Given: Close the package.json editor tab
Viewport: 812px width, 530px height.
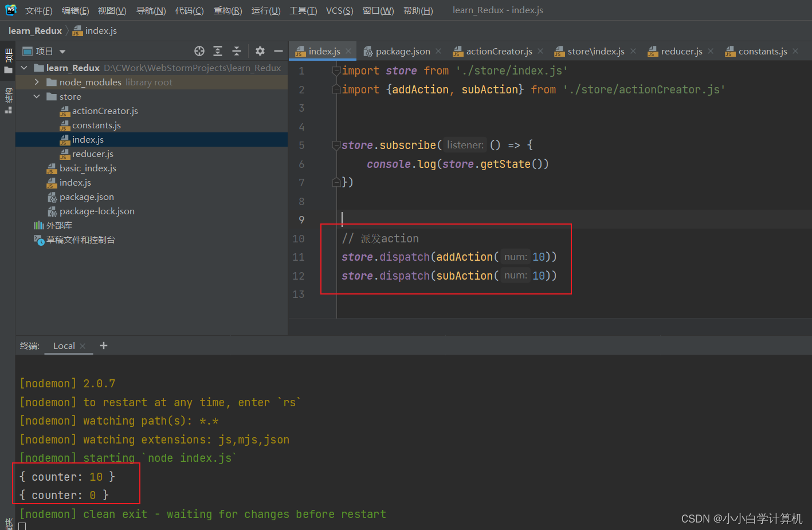Looking at the screenshot, I should (438, 51).
